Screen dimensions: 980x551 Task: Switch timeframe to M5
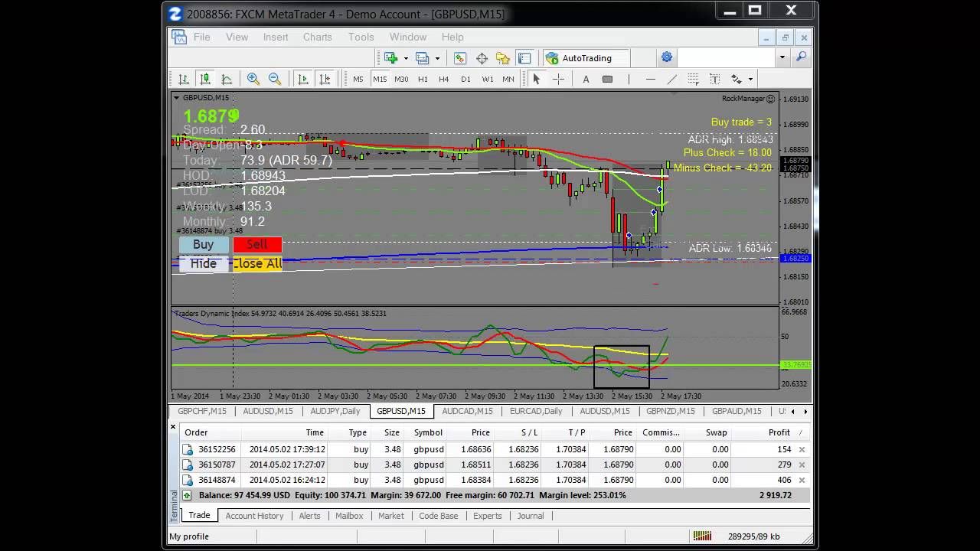pyautogui.click(x=358, y=80)
